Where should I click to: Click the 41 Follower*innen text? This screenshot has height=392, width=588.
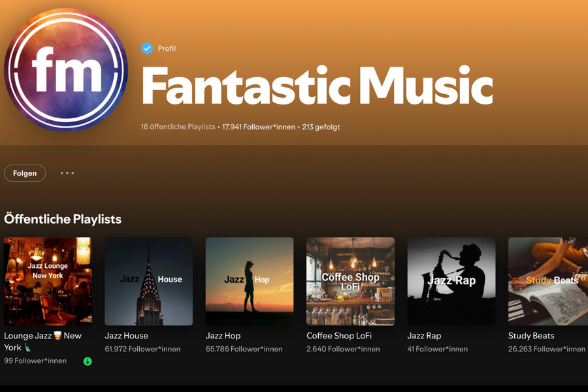(x=438, y=350)
